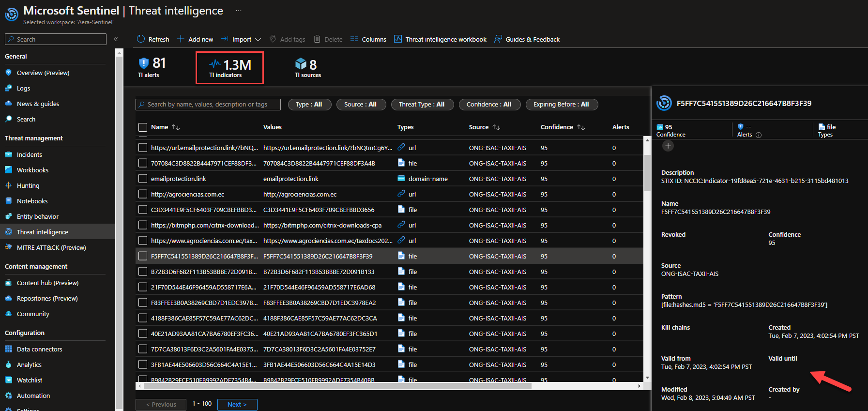Click the TI sources cube tile
The height and width of the screenshot is (411, 868).
(x=308, y=68)
